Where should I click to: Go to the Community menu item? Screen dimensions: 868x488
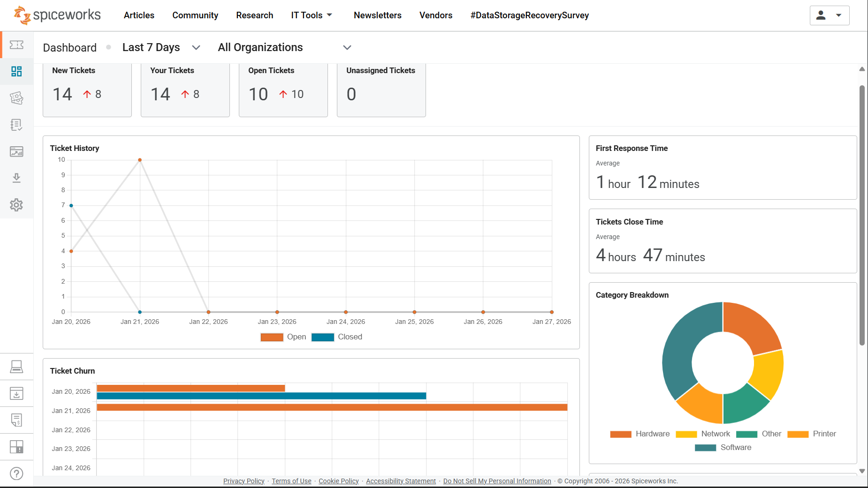[195, 15]
